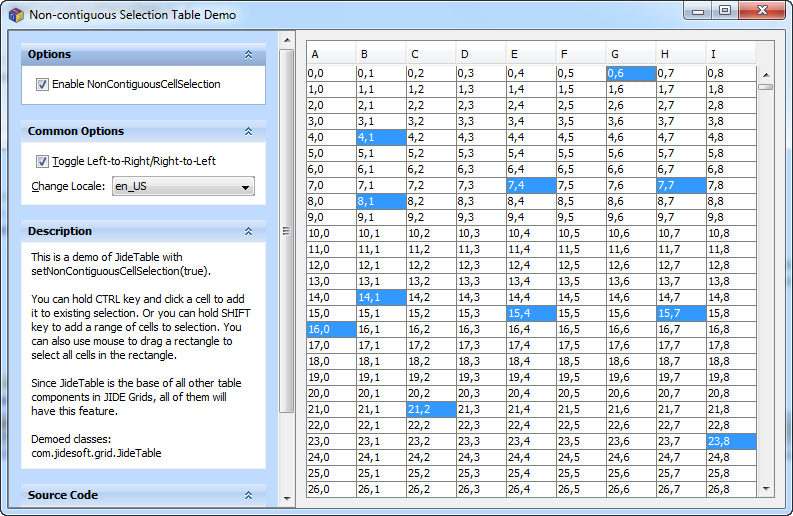Click column header A
This screenshot has width=793, height=516.
coord(331,54)
